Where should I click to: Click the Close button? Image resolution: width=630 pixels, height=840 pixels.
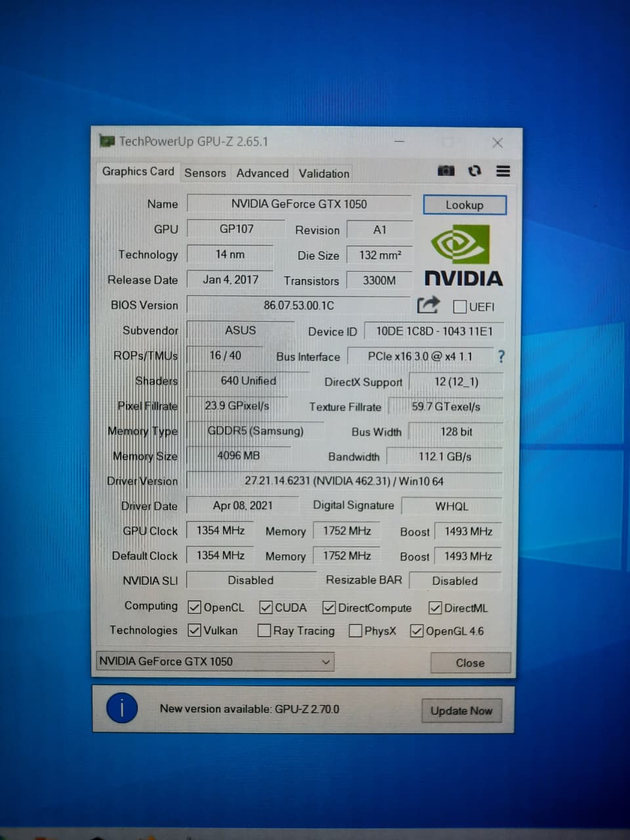click(x=471, y=663)
